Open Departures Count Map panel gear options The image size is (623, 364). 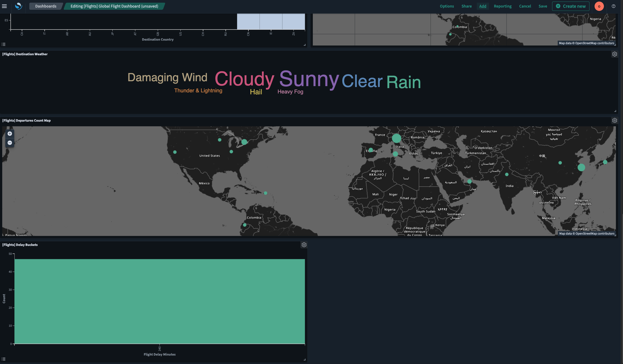[x=615, y=121]
